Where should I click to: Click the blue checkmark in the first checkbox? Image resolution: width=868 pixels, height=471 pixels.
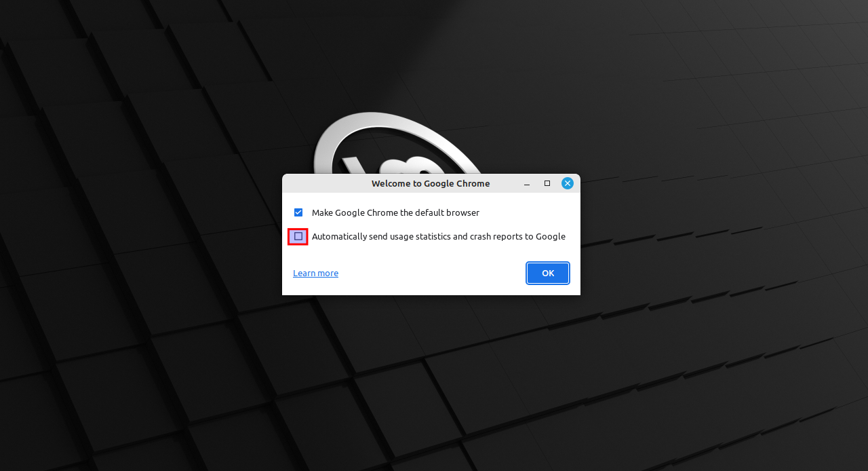pyautogui.click(x=298, y=212)
